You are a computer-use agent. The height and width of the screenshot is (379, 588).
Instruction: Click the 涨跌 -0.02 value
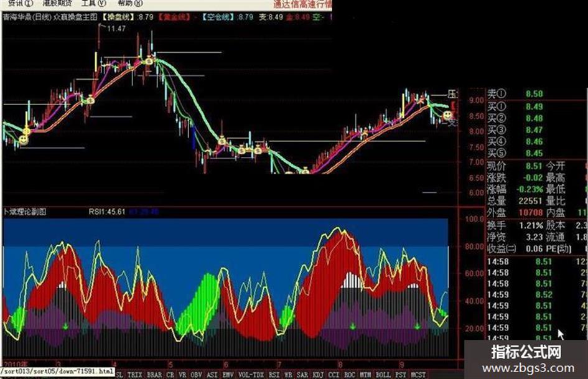(x=533, y=177)
